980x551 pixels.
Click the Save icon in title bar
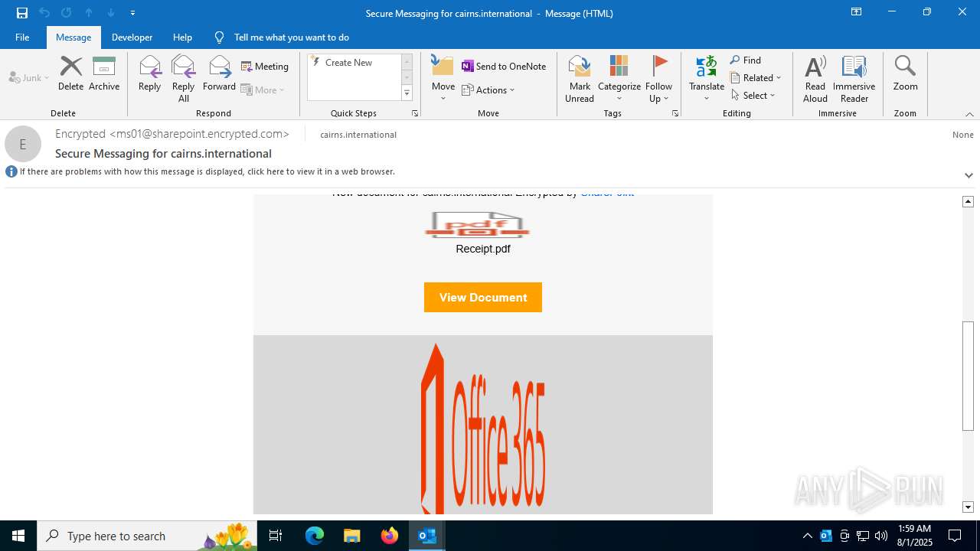pyautogui.click(x=22, y=13)
